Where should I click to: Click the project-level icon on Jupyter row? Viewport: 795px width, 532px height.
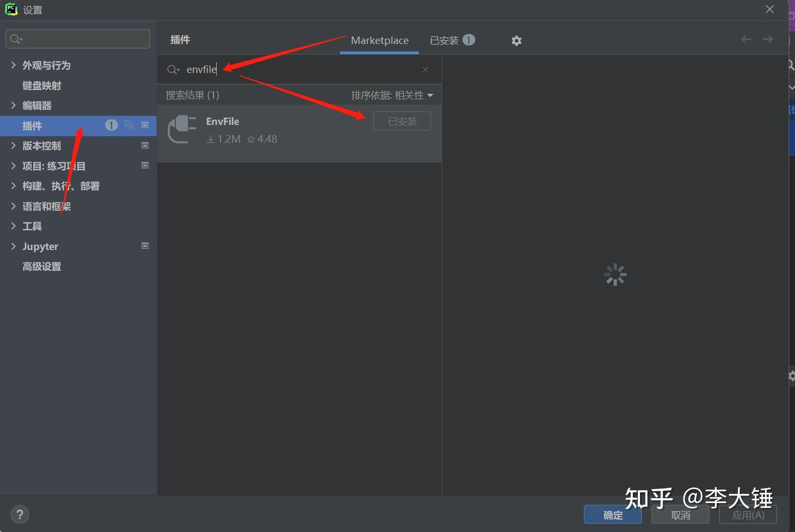tap(145, 246)
